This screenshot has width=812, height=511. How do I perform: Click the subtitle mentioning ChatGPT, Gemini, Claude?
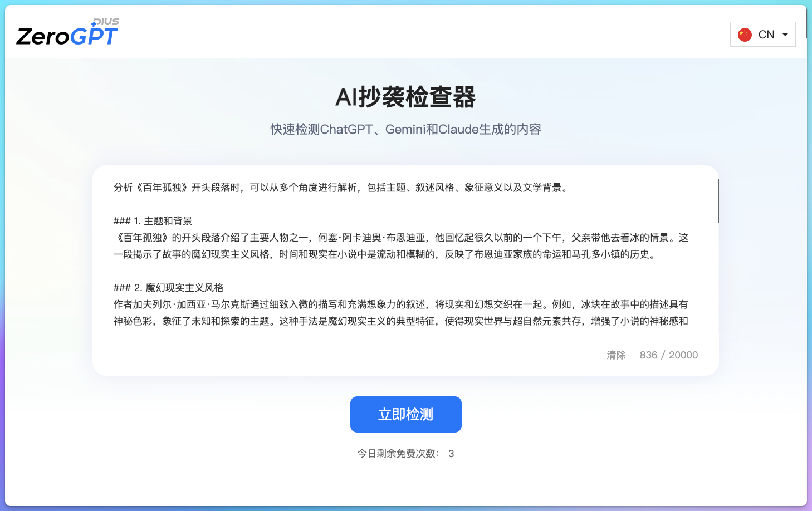(405, 130)
